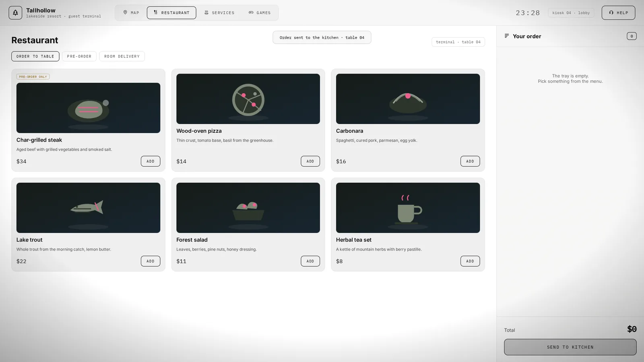
Task: Switch to the Services tab
Action: (219, 12)
